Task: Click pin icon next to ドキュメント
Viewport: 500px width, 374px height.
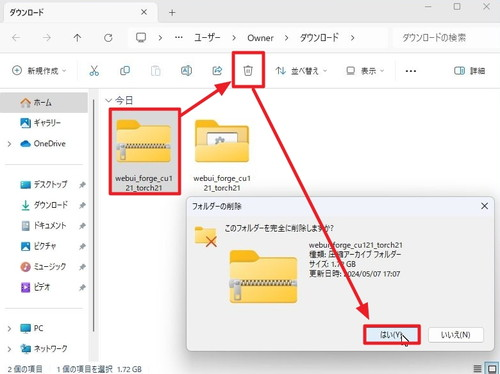Action: pos(82,226)
